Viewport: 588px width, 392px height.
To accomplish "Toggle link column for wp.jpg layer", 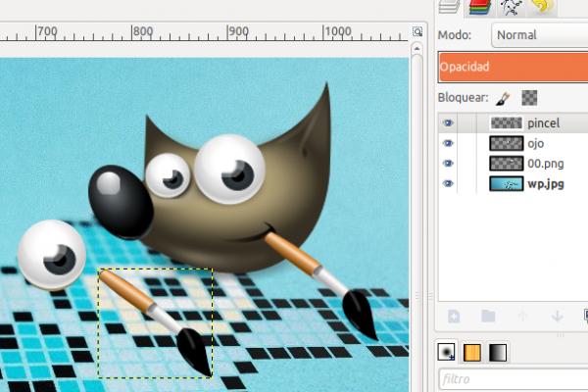I will click(x=467, y=184).
